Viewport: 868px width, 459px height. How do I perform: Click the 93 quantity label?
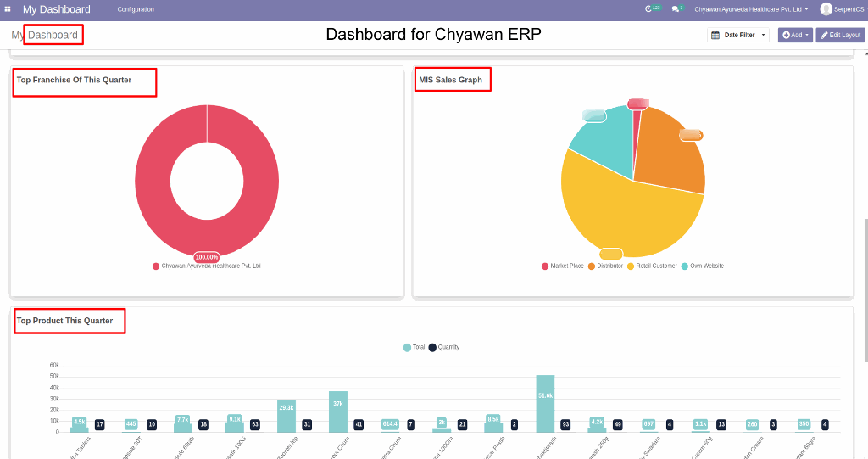tap(565, 424)
